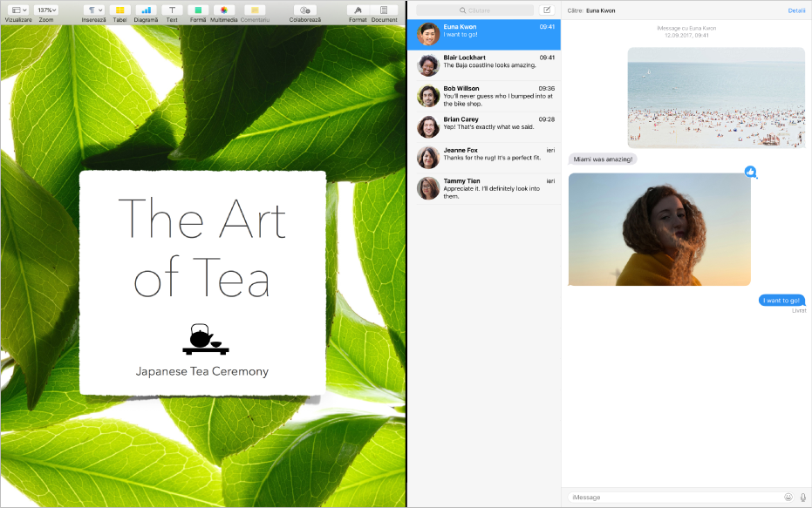Click the Căutare search field
Screen dimensions: 812x508
click(x=474, y=10)
